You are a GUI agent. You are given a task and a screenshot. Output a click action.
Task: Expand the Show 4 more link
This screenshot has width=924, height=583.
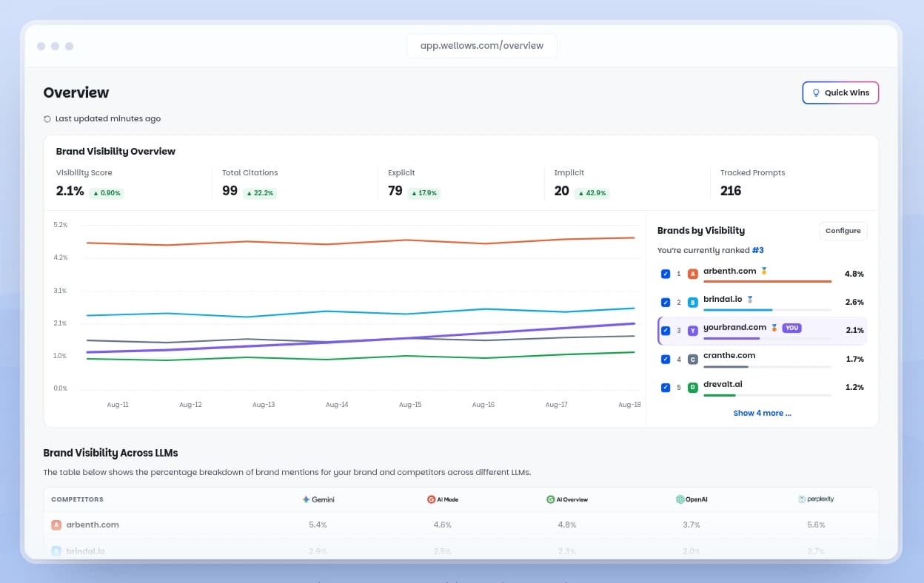click(x=762, y=413)
